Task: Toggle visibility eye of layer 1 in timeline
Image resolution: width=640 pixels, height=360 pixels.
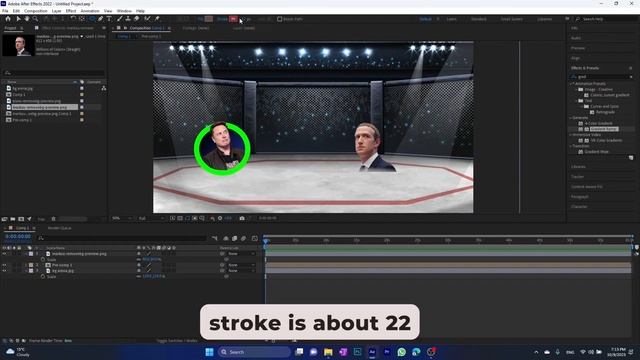Action: 4,254
